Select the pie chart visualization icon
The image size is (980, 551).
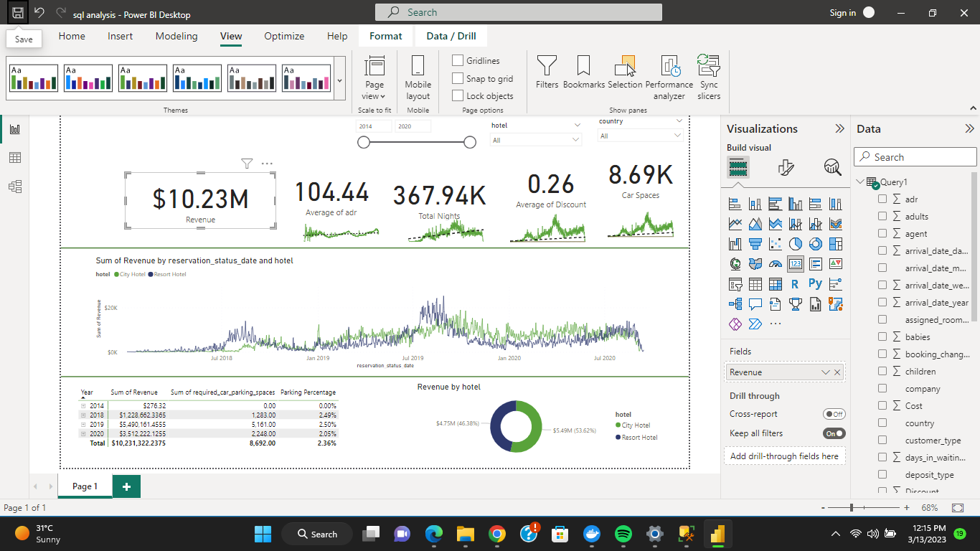coord(795,243)
